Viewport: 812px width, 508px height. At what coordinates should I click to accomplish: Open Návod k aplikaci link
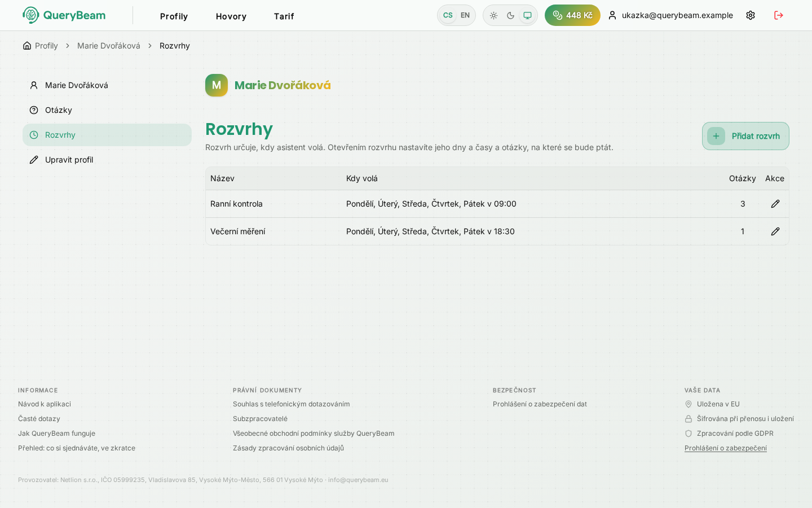[45, 404]
